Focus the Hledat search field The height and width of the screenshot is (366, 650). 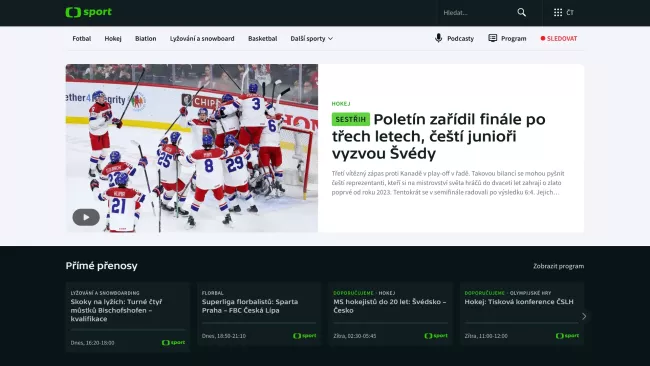(477, 13)
